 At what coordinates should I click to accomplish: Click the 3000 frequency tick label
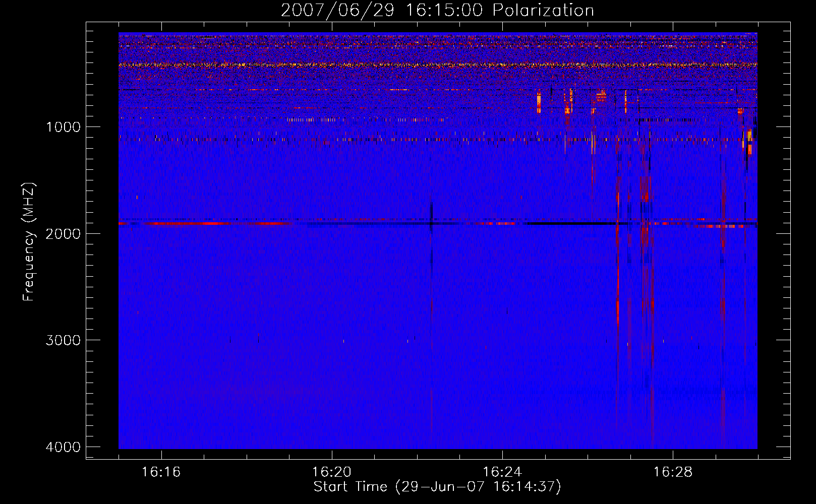(63, 340)
